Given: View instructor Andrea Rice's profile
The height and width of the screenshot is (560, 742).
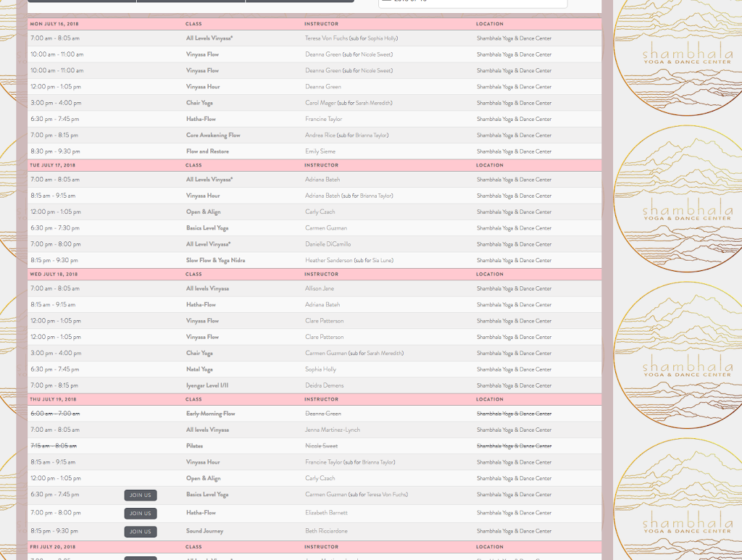Looking at the screenshot, I should (320, 135).
